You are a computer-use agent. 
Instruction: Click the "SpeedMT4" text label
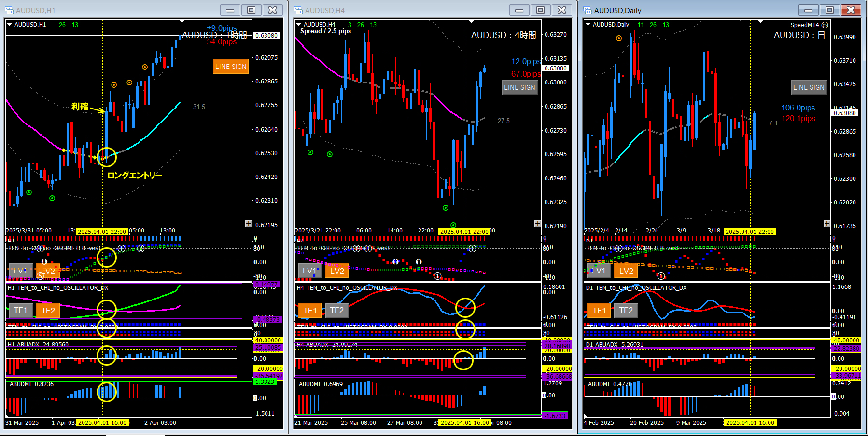pos(805,25)
